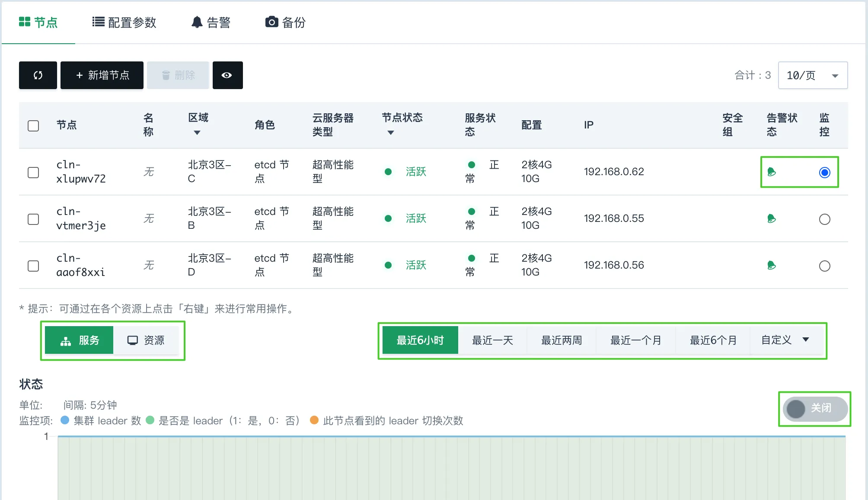Click 活跃 status of node cln-vtmer3je
868x500 pixels.
tap(416, 218)
